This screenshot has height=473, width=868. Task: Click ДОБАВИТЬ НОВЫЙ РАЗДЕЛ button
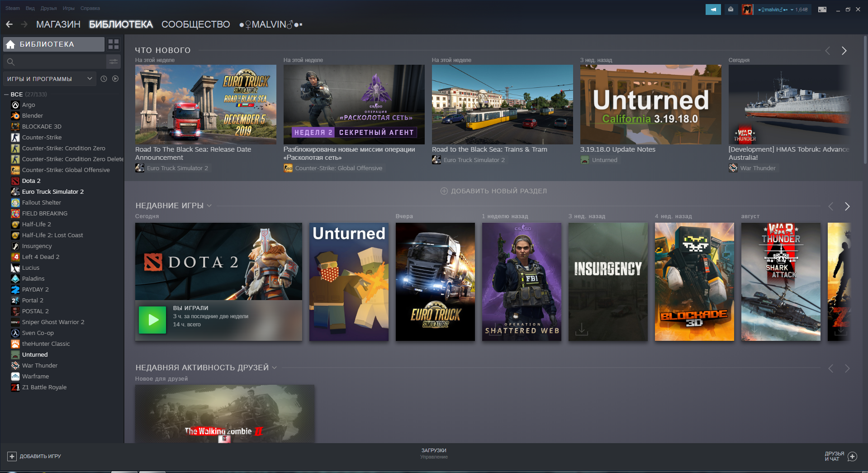(493, 191)
